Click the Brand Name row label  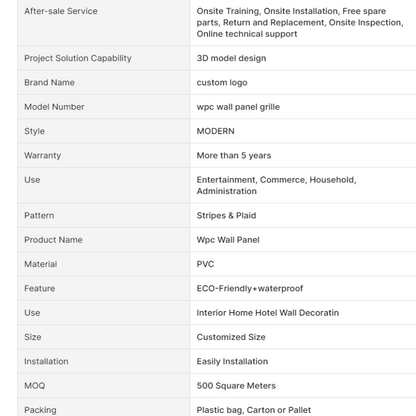[49, 82]
